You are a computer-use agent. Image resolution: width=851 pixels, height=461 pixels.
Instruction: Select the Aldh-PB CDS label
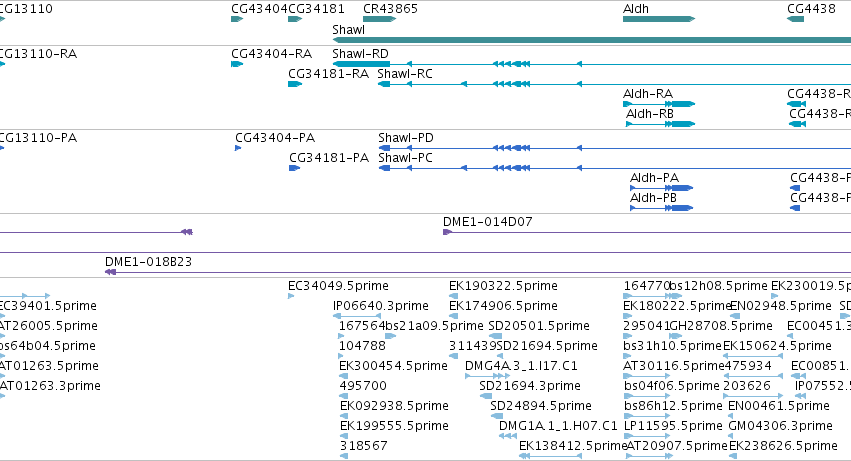tap(653, 198)
